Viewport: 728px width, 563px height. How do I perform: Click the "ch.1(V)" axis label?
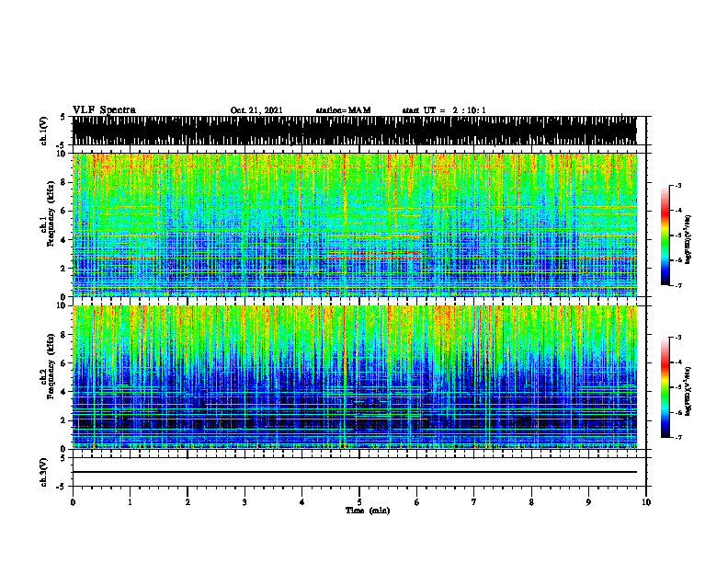point(44,131)
